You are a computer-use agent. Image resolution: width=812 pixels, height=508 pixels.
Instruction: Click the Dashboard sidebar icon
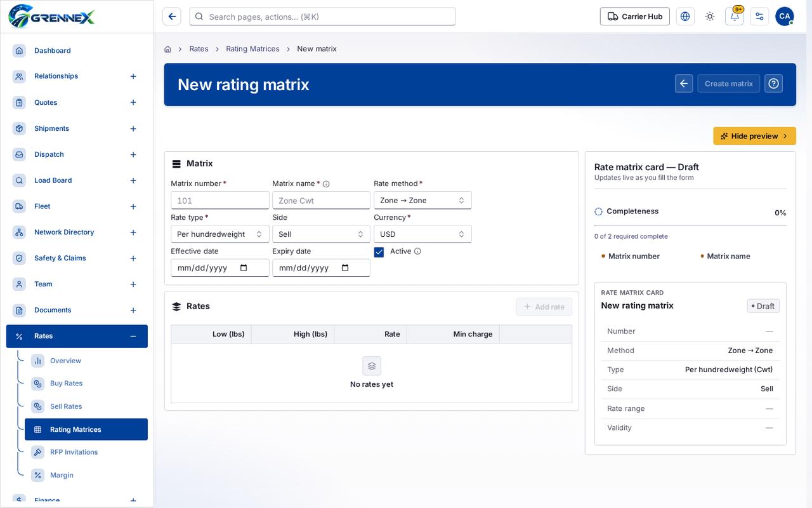pyautogui.click(x=19, y=50)
